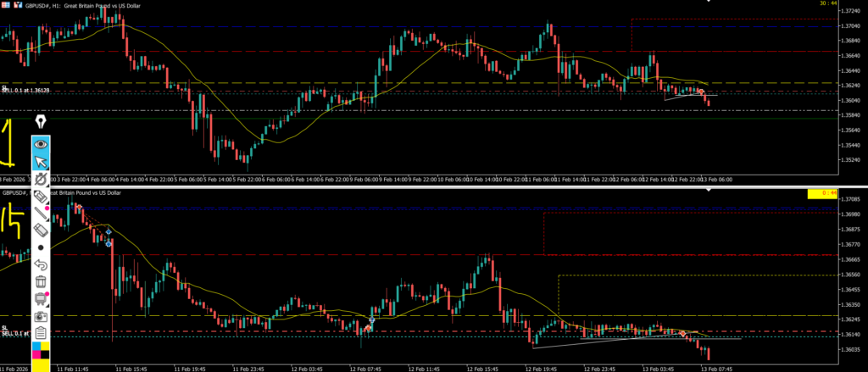Click the upper chart GBPUSD# H1 title
This screenshot has width=868, height=372.
tap(68, 4)
